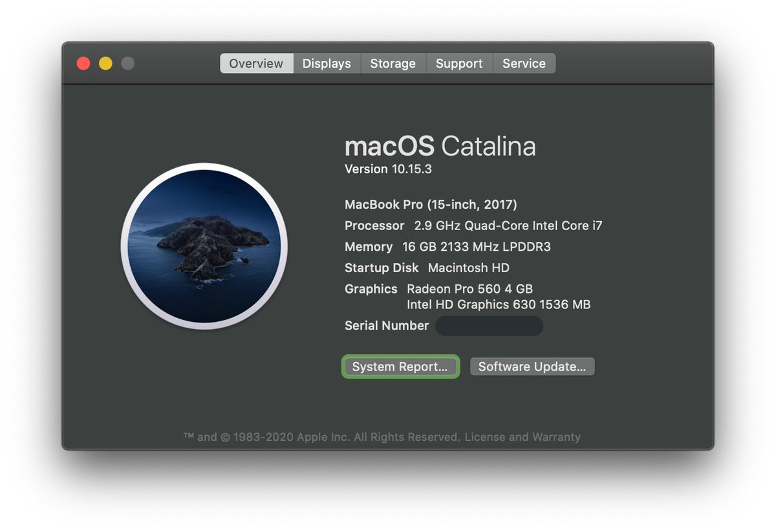The height and width of the screenshot is (532, 776).
Task: Open the Storage tab
Action: [x=393, y=63]
